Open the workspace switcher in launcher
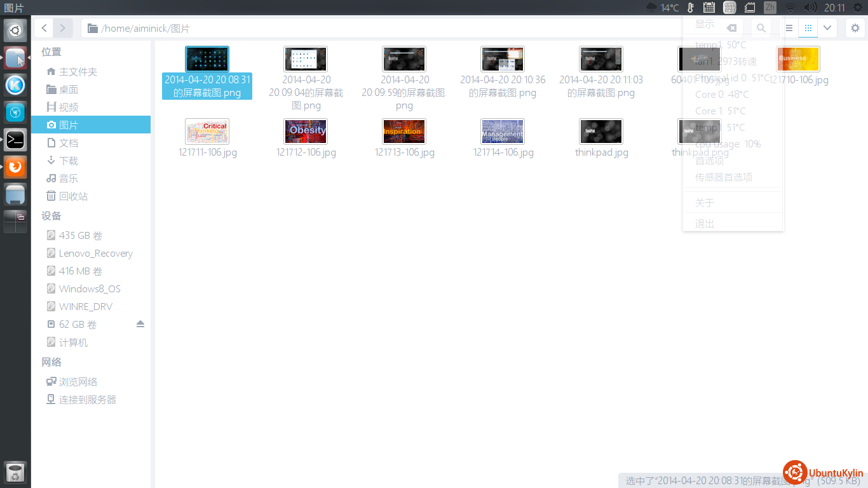868x488 pixels. click(x=15, y=221)
